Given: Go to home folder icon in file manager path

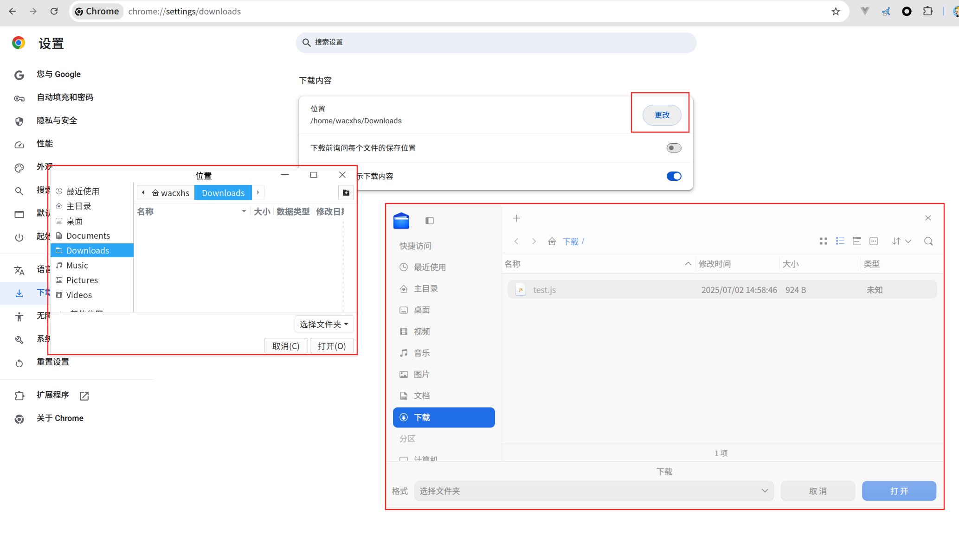Looking at the screenshot, I should pyautogui.click(x=552, y=242).
